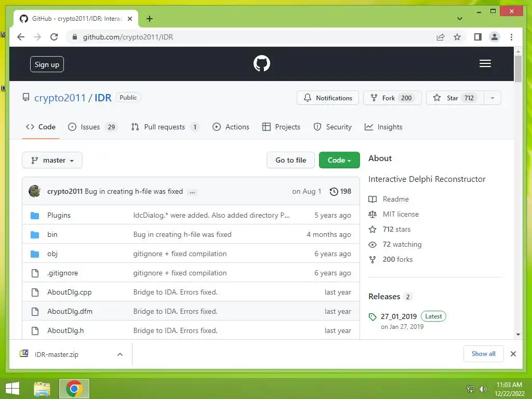Star the IDR repository
Image resolution: width=532 pixels, height=399 pixels.
(455, 98)
